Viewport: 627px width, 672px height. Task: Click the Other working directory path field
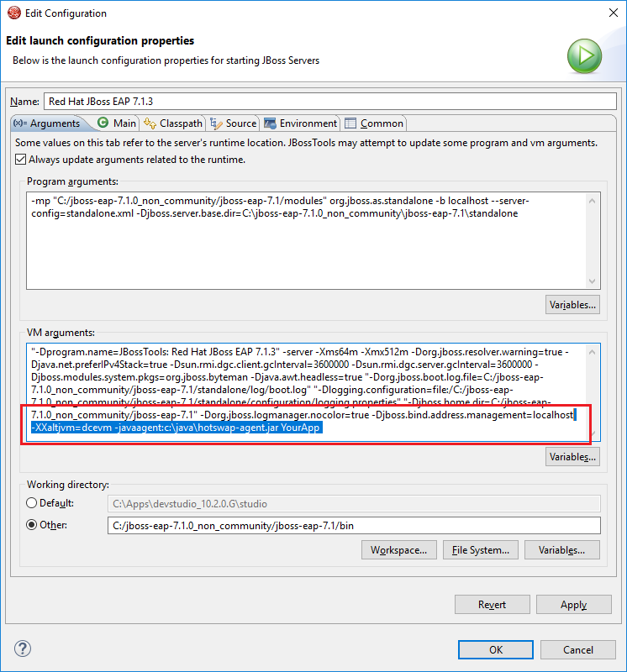354,526
